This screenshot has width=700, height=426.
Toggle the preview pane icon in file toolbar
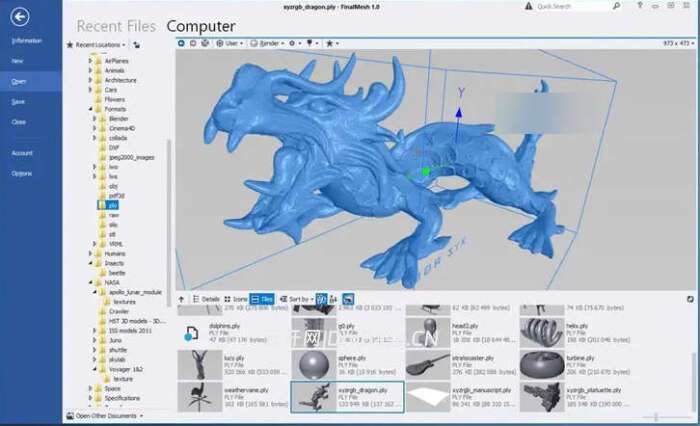(x=348, y=299)
